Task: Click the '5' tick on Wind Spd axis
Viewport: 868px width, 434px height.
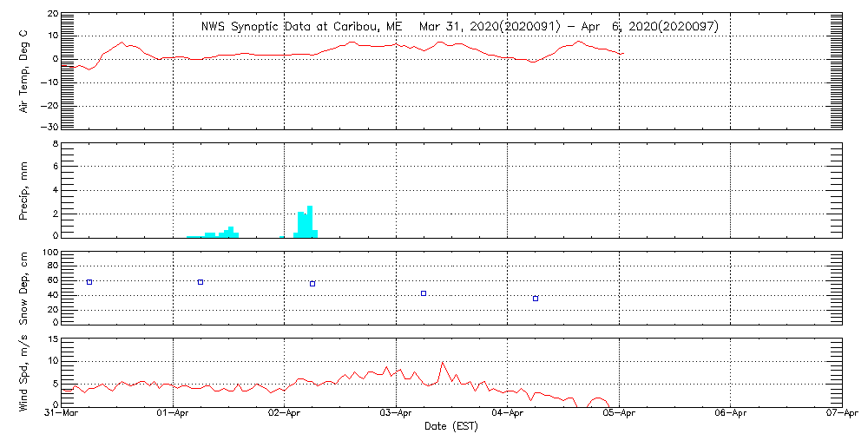Action: (54, 383)
